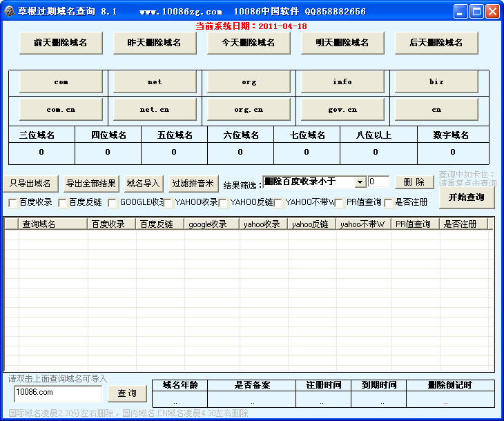This screenshot has height=421, width=504.
Task: Click the filter value field showing 0
Action: [378, 182]
